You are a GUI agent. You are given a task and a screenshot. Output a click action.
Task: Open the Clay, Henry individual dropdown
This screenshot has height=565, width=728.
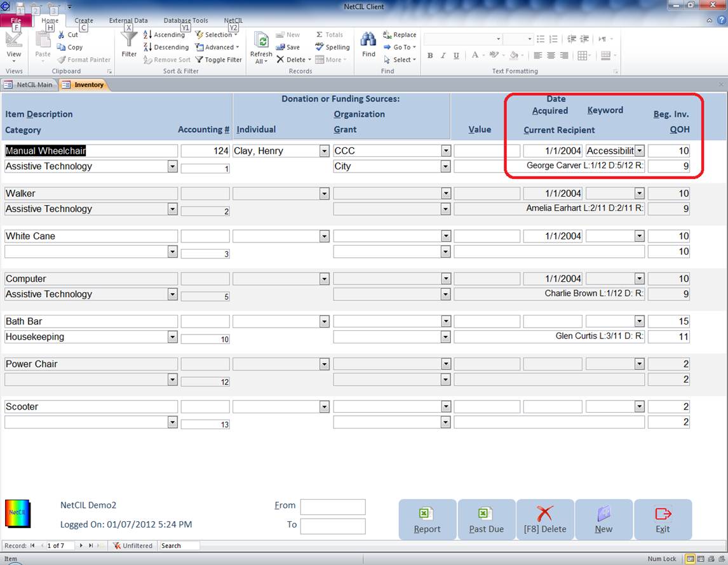324,150
